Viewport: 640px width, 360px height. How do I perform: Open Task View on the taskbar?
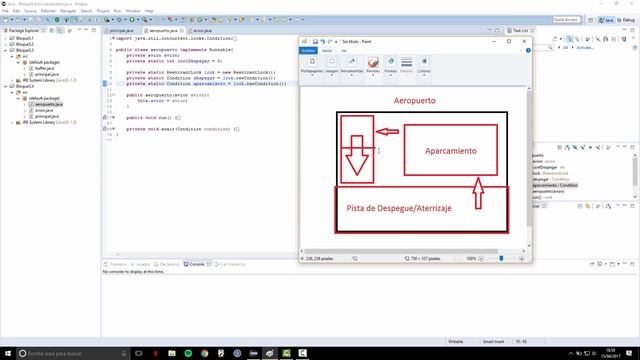[138, 353]
